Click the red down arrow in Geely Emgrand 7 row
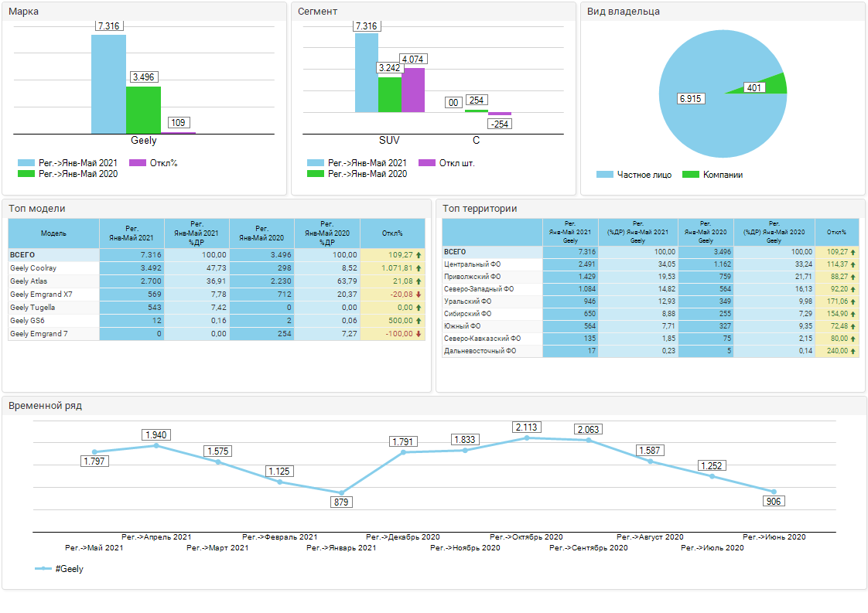 point(419,334)
